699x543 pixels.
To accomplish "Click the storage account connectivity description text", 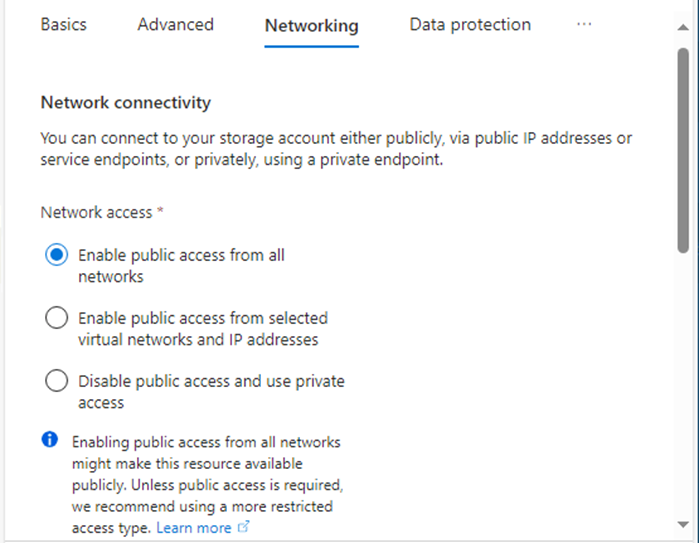I will 336,149.
